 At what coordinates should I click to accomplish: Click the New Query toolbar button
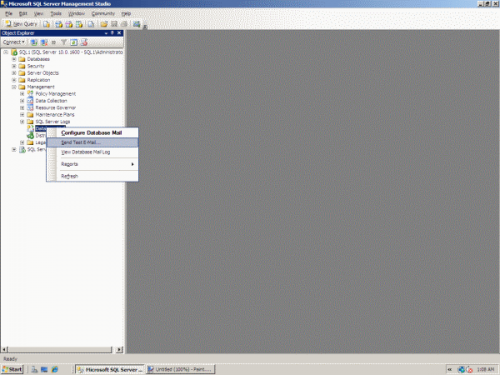(21, 24)
